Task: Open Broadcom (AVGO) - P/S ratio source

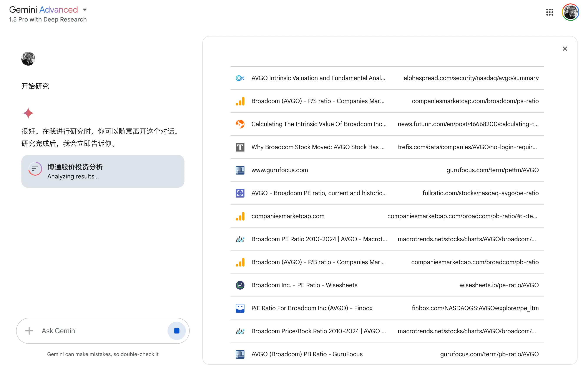Action: pos(318,101)
